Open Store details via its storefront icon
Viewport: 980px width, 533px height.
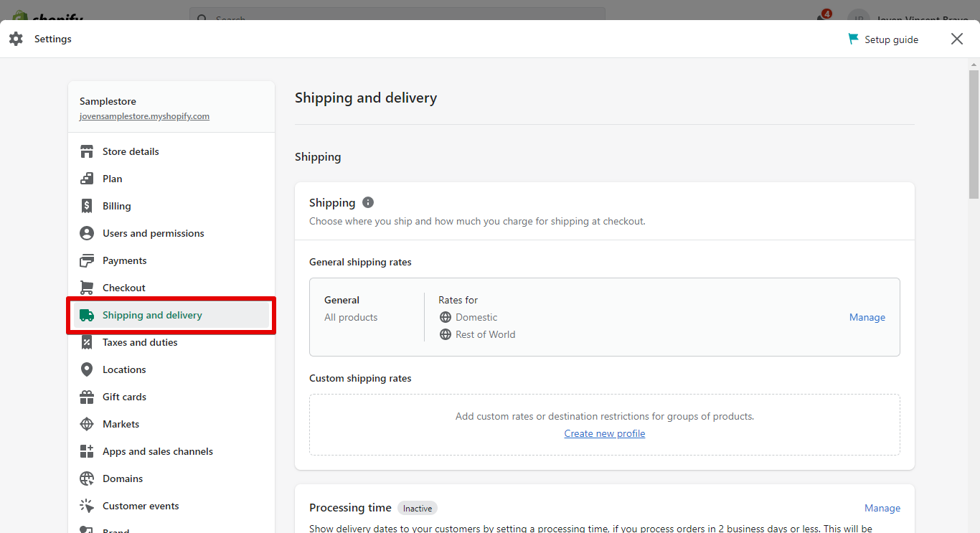pyautogui.click(x=86, y=151)
